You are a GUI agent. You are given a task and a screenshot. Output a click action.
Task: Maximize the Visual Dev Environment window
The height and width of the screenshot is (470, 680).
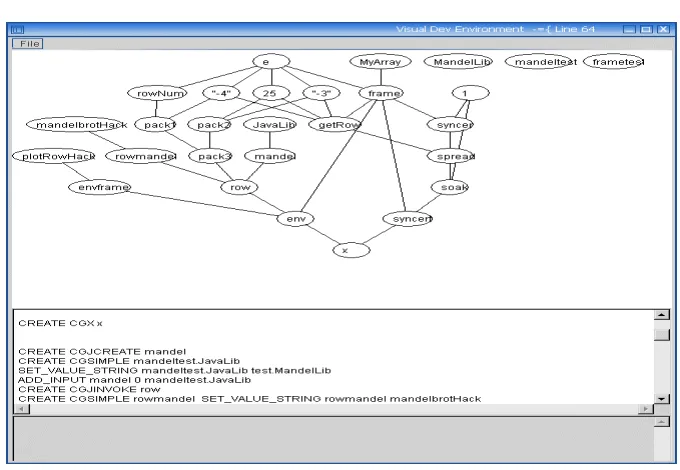click(x=646, y=29)
